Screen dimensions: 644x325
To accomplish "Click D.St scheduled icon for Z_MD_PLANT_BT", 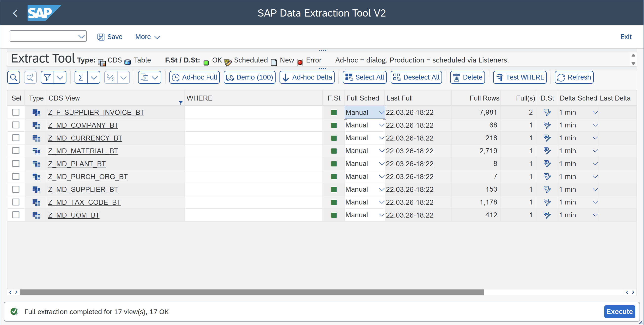I will (547, 164).
